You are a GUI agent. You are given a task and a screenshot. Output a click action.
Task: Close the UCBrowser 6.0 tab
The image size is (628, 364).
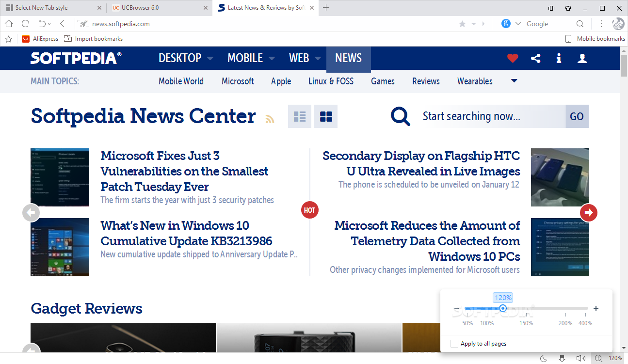[x=206, y=8]
